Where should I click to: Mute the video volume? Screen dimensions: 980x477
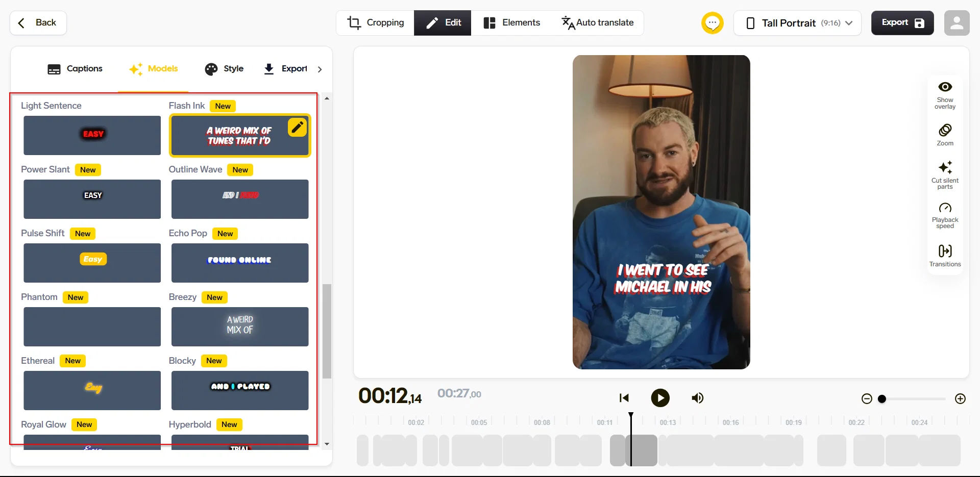tap(697, 398)
